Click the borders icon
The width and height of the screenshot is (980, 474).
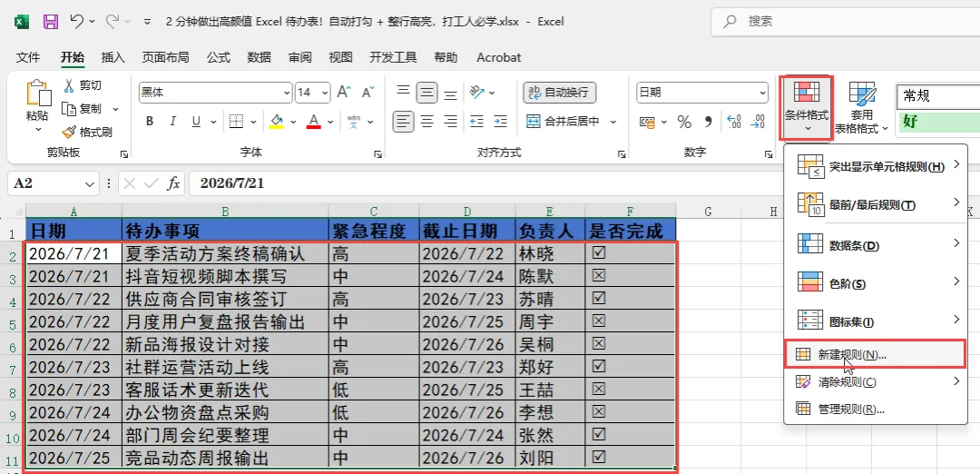236,122
